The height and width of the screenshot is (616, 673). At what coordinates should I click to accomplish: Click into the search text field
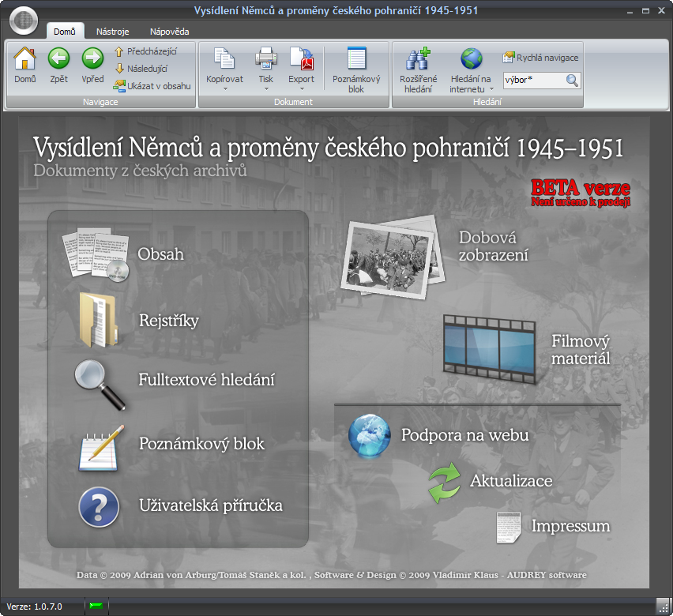(532, 80)
